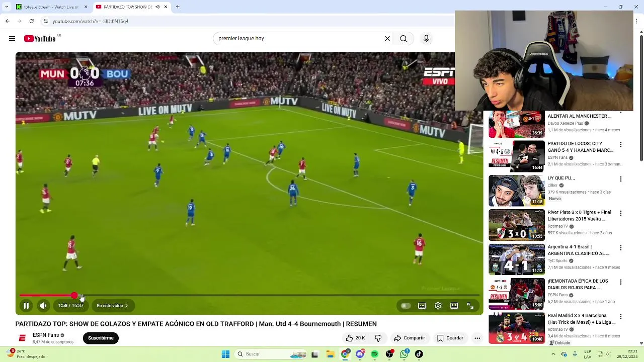Image resolution: width=644 pixels, height=362 pixels.
Task: Open options for Argentina 4-1 Brasil video
Action: 620,247
